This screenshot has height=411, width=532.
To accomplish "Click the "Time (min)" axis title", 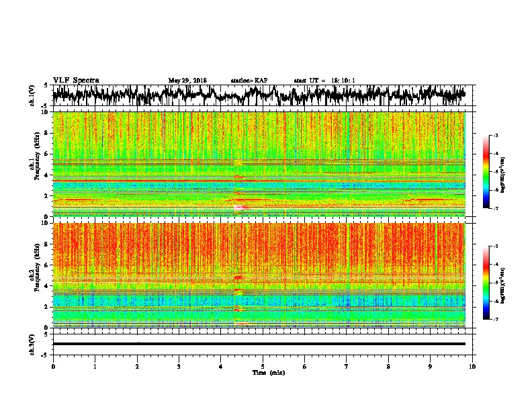I will click(269, 373).
